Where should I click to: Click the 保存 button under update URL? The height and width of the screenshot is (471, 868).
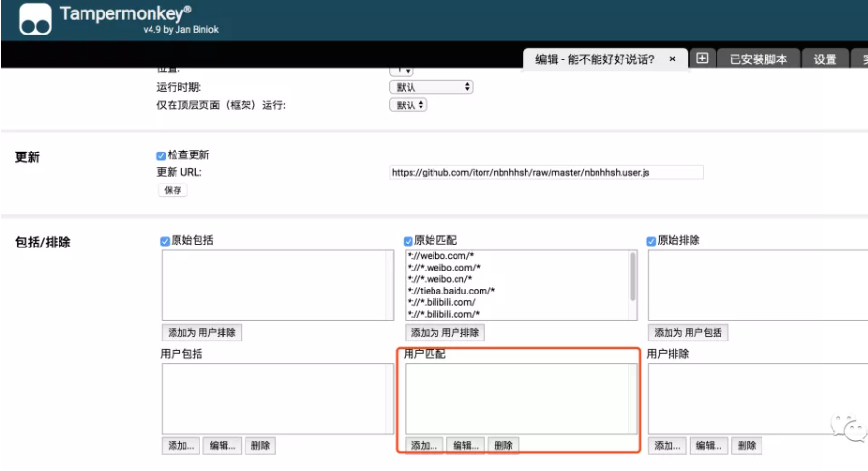click(173, 190)
